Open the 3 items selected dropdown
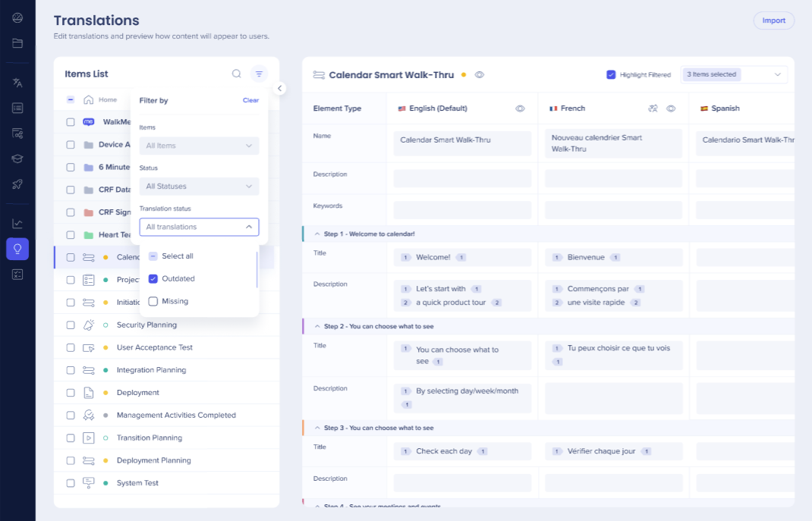The width and height of the screenshot is (812, 521). pos(734,74)
